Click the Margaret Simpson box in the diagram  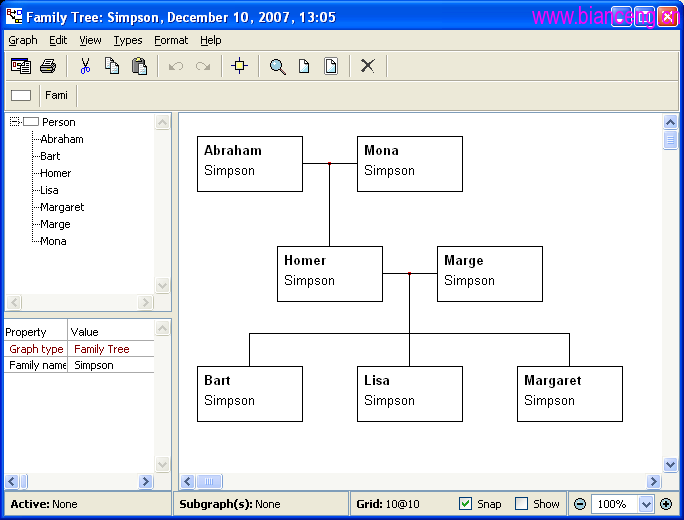click(x=570, y=394)
